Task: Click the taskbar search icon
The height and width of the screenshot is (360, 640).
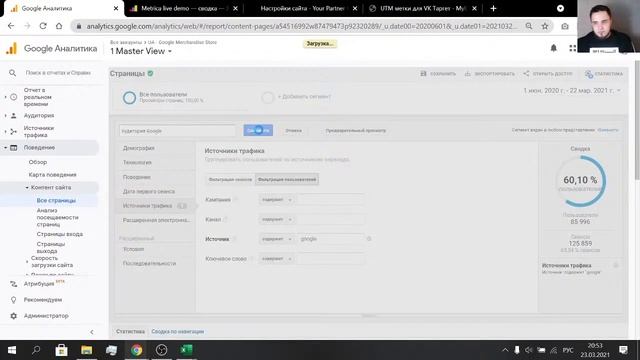Action: (x=36, y=350)
